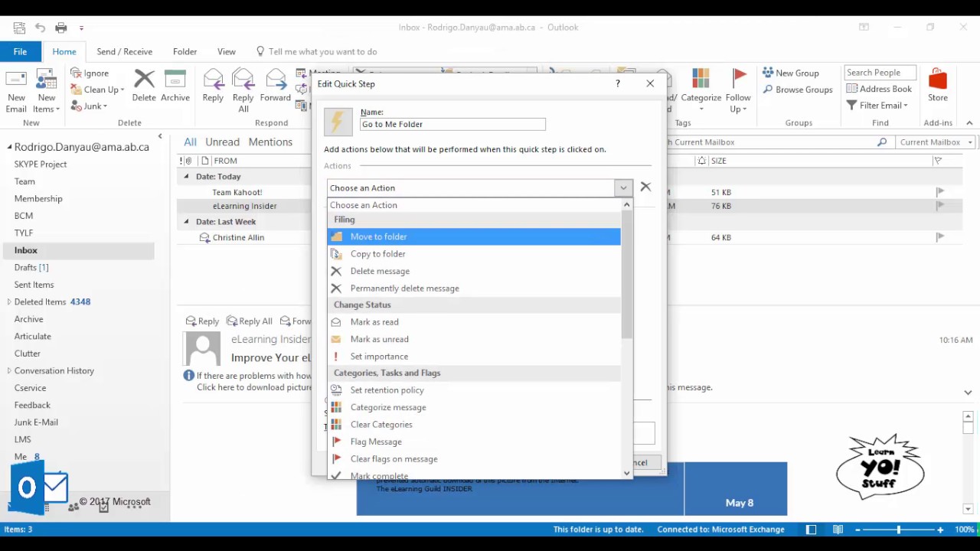980x551 pixels.
Task: Click the Send/Receive quick access icon
Action: (x=19, y=28)
